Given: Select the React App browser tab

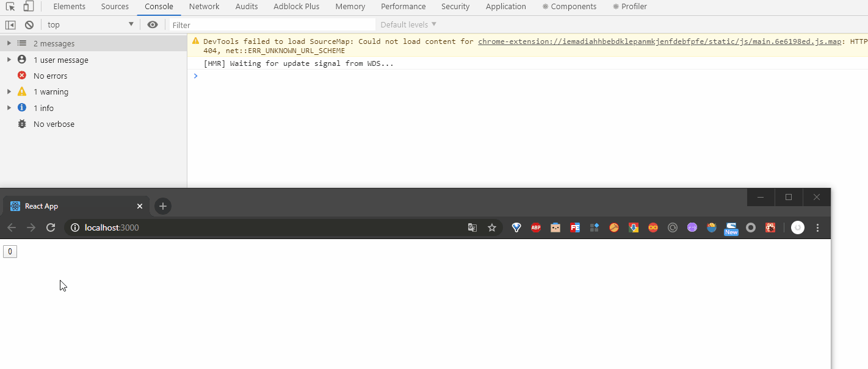Looking at the screenshot, I should (x=76, y=206).
